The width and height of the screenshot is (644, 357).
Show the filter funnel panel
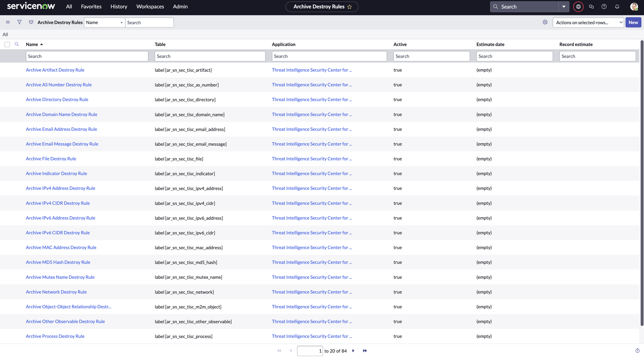[x=19, y=22]
